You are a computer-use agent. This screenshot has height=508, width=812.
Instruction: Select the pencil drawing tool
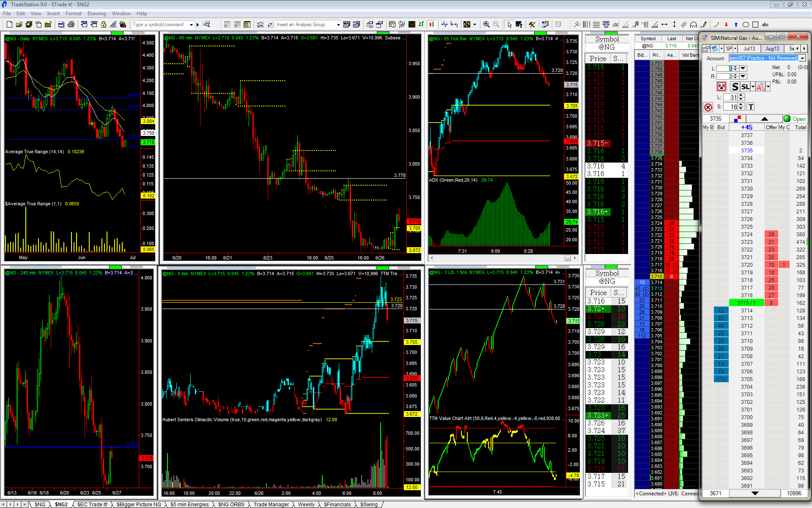coord(703,25)
